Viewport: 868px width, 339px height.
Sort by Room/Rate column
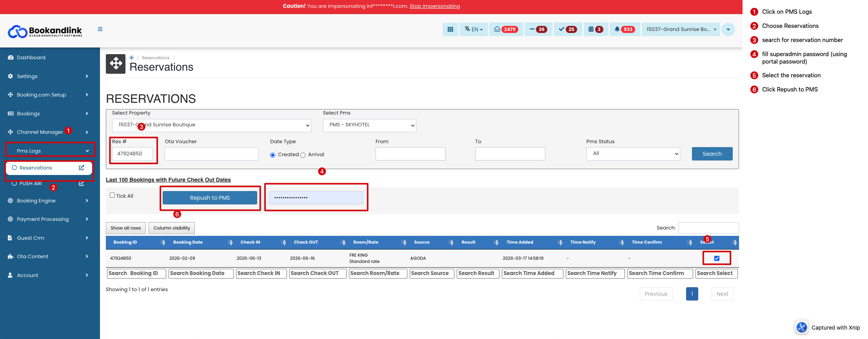click(378, 242)
